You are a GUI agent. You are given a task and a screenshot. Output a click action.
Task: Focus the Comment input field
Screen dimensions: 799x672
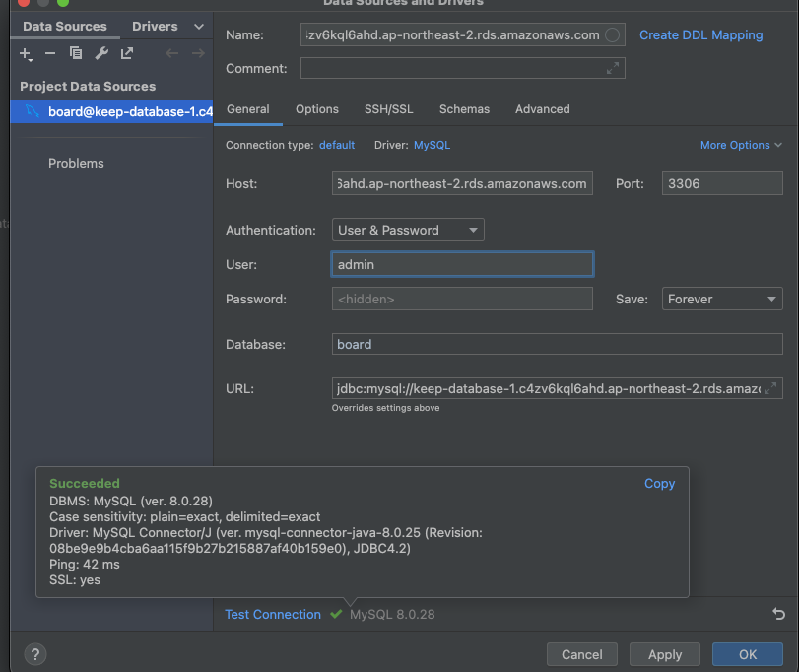pyautogui.click(x=462, y=68)
